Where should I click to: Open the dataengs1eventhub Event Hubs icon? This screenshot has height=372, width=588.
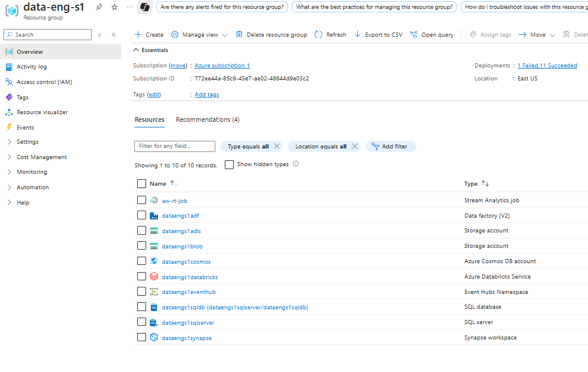154,291
